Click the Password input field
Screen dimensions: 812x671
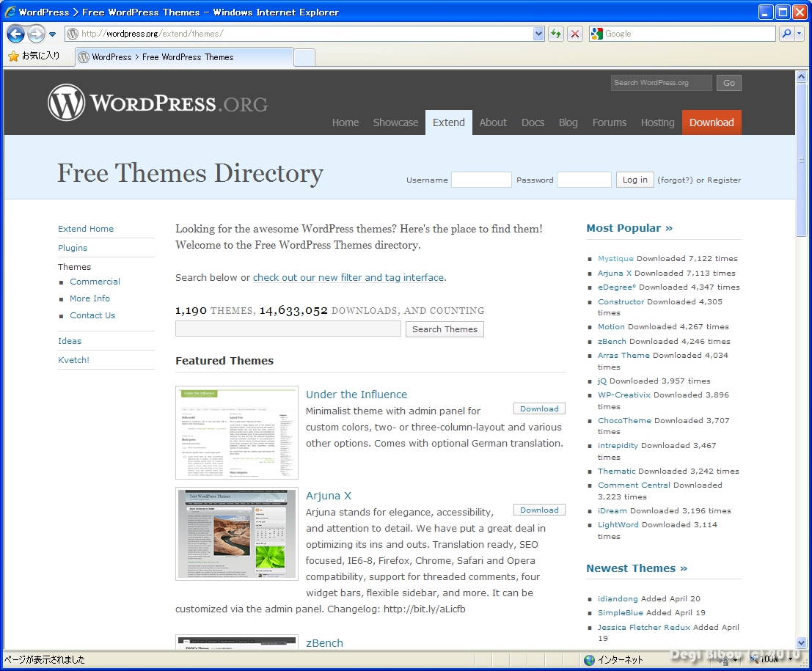coord(584,180)
